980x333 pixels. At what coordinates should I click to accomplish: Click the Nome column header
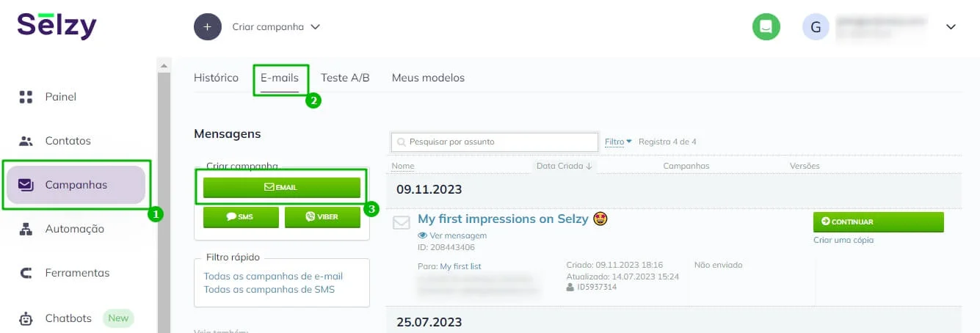pos(403,166)
